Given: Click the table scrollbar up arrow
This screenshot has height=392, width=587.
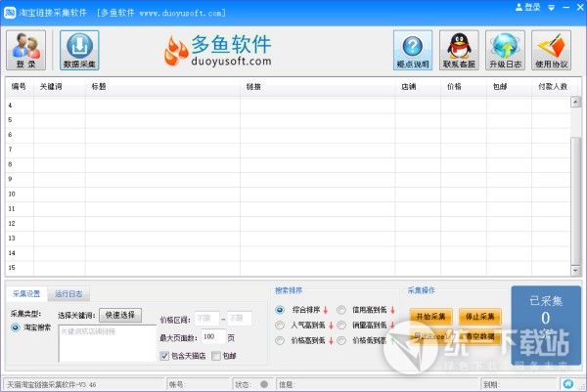Looking at the screenshot, I should point(575,102).
